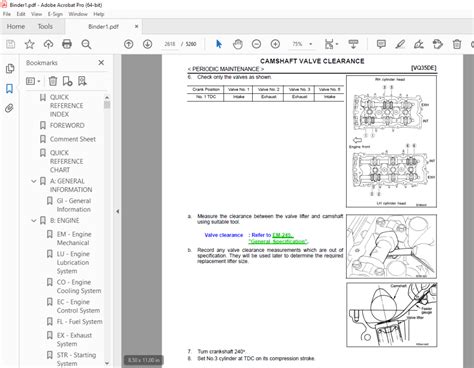The height and width of the screenshot is (368, 474).
Task: Open the zoom percentage dropdown
Action: pyautogui.click(x=310, y=44)
